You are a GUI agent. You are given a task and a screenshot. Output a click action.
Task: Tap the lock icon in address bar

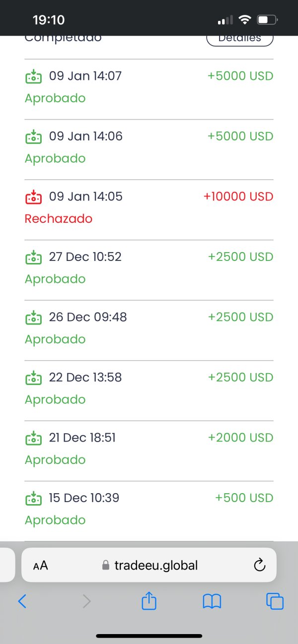point(105,566)
